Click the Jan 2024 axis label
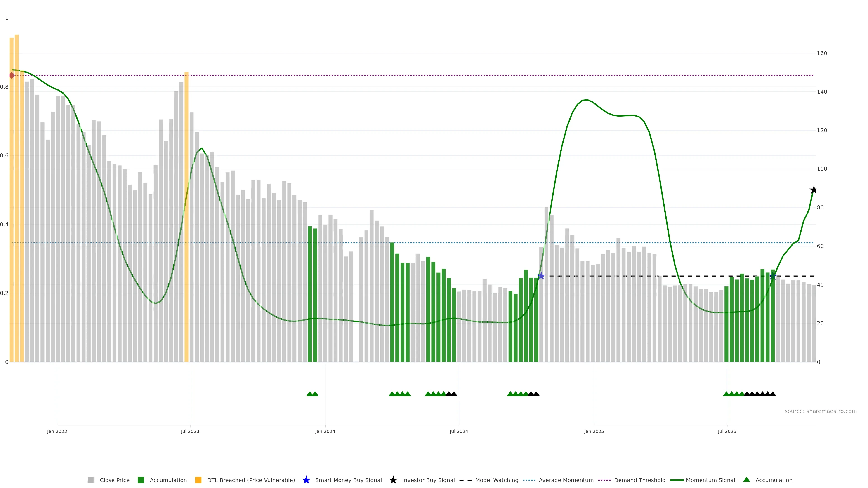This screenshot has height=488, width=868. click(x=325, y=431)
